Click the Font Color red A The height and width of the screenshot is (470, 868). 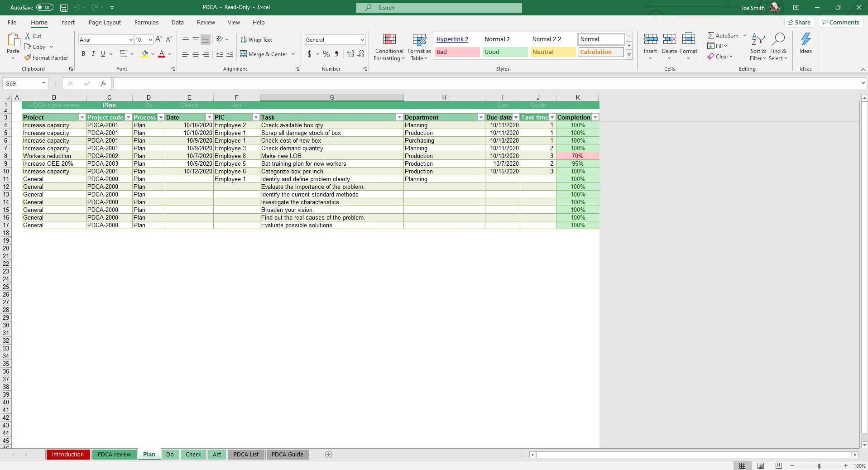(162, 54)
